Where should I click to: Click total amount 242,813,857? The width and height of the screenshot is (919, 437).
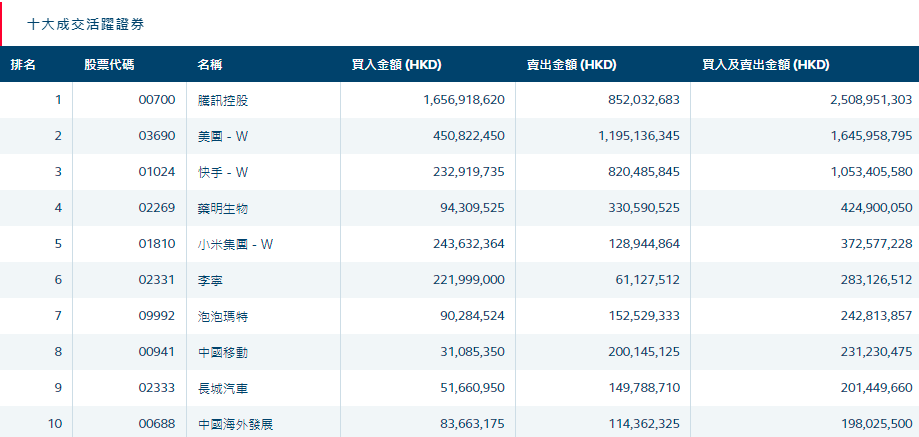(875, 316)
